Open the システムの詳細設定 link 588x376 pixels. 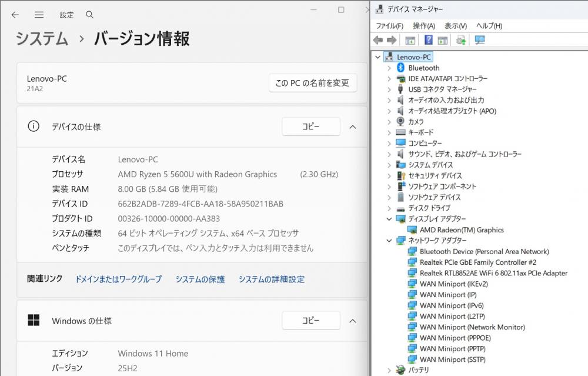[271, 279]
